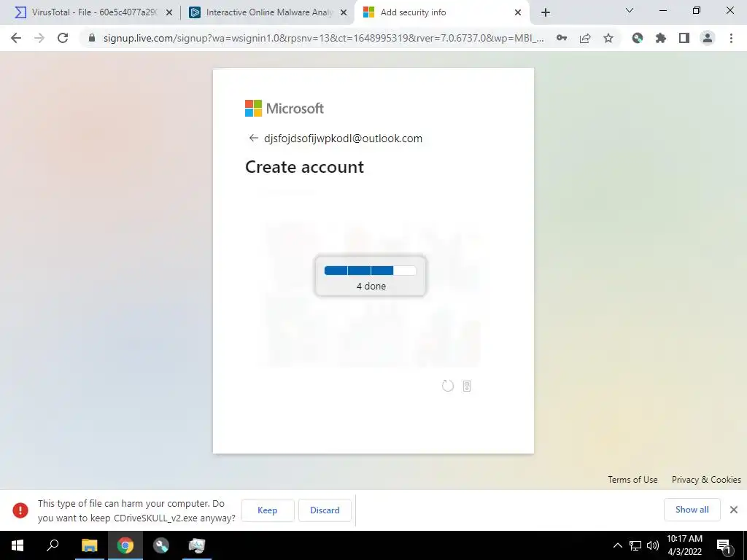Open the Extensions puzzle menu
The height and width of the screenshot is (560, 747).
coord(661,38)
